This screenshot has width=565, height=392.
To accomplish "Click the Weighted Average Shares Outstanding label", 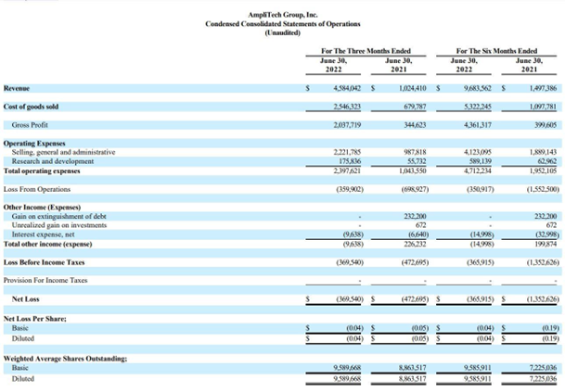I will (x=66, y=357).
